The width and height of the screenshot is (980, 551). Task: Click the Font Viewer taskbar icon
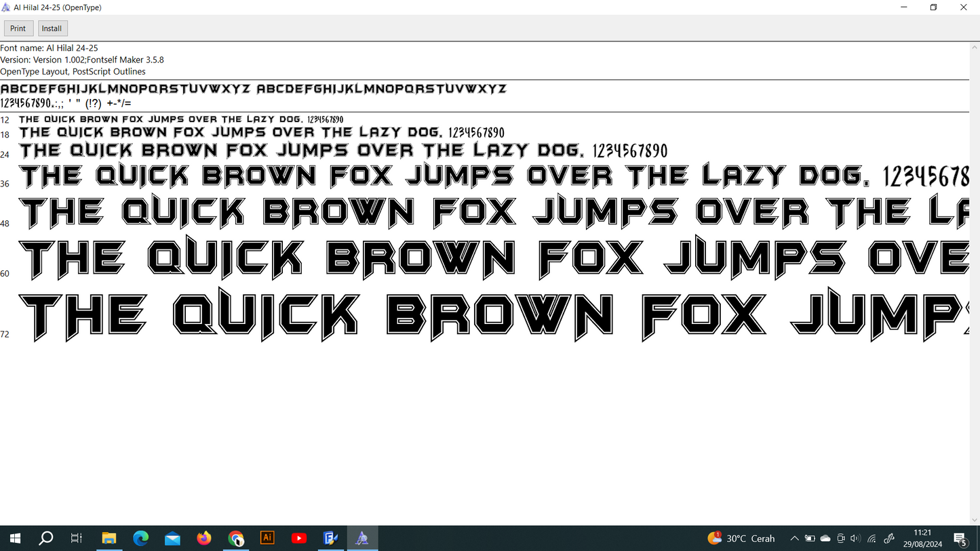[x=362, y=538]
